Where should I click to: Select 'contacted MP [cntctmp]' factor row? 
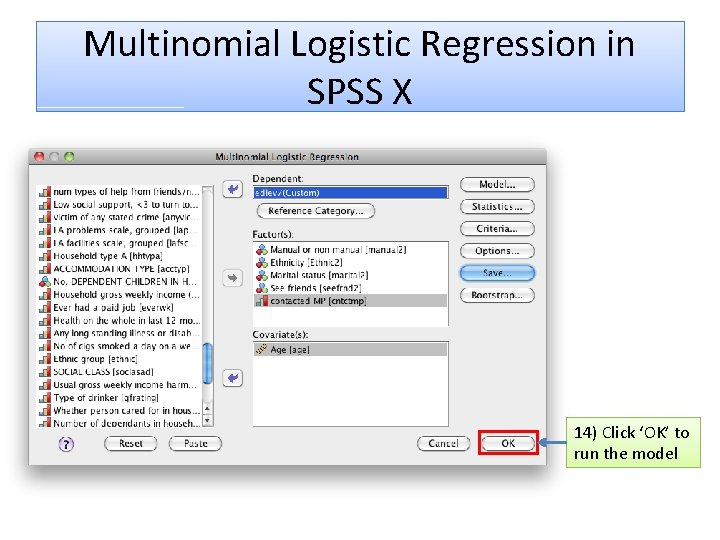click(350, 301)
